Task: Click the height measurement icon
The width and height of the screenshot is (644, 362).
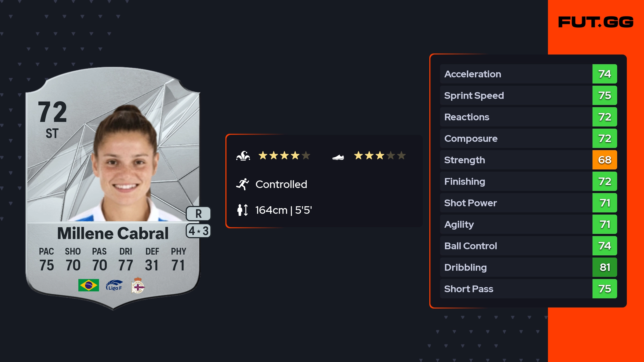Action: tap(243, 210)
